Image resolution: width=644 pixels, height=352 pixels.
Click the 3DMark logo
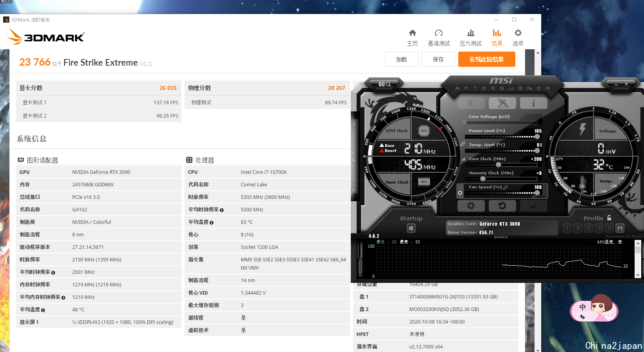point(46,37)
